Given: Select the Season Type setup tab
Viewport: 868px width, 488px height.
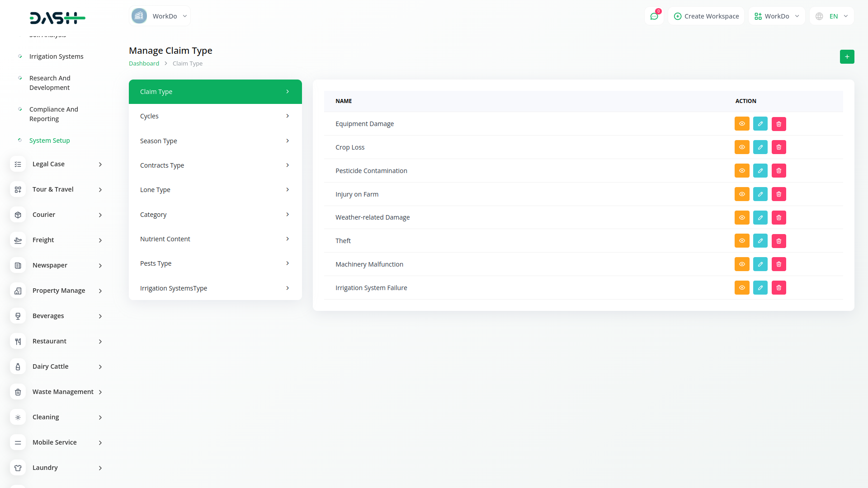Looking at the screenshot, I should tap(215, 141).
